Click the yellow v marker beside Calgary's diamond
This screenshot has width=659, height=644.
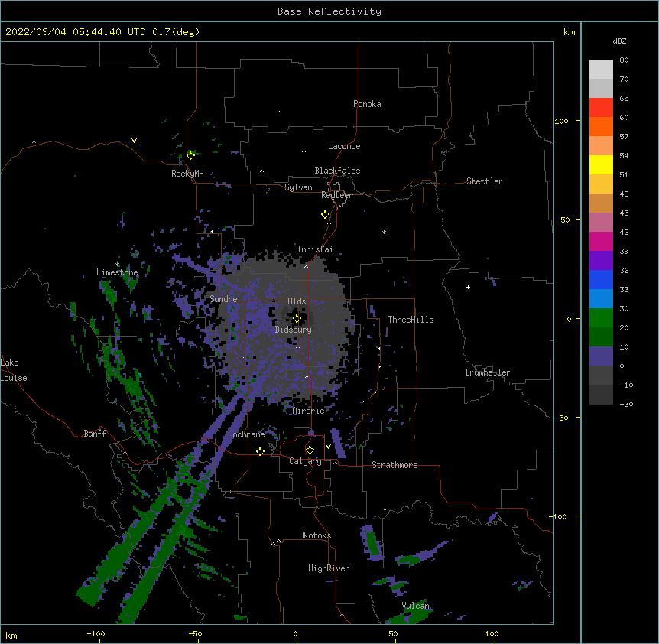(x=328, y=447)
